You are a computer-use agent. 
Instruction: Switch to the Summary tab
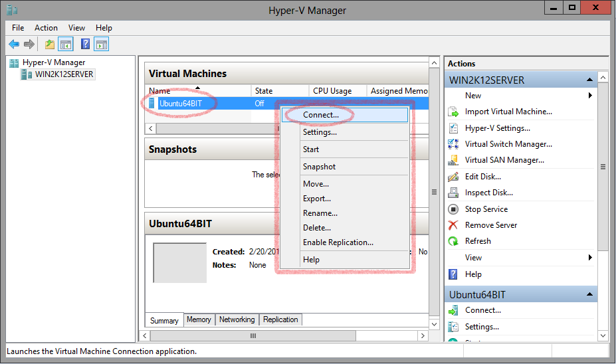[x=164, y=320]
